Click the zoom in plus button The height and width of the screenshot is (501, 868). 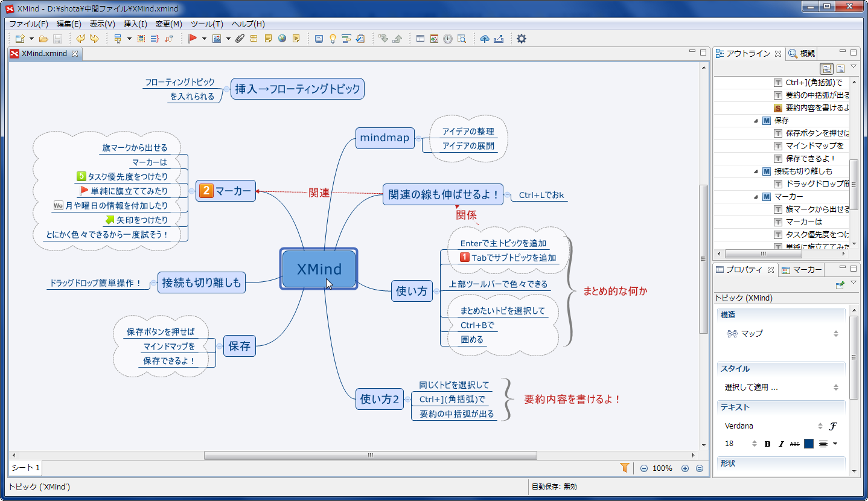point(685,468)
